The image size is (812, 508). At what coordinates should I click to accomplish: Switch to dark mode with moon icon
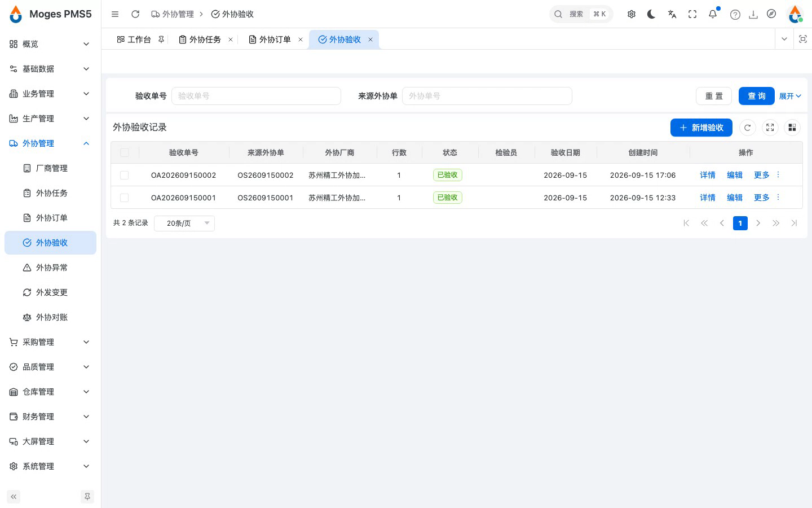click(x=651, y=14)
